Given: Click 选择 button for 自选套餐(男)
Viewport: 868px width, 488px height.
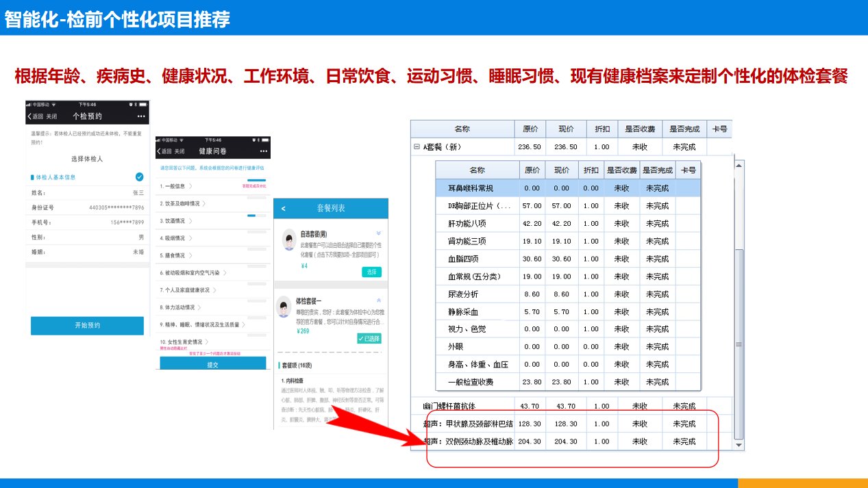Looking at the screenshot, I should tap(371, 272).
